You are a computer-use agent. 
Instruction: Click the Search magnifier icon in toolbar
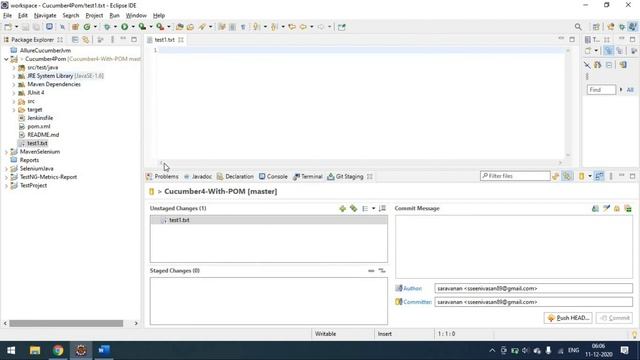point(578,27)
